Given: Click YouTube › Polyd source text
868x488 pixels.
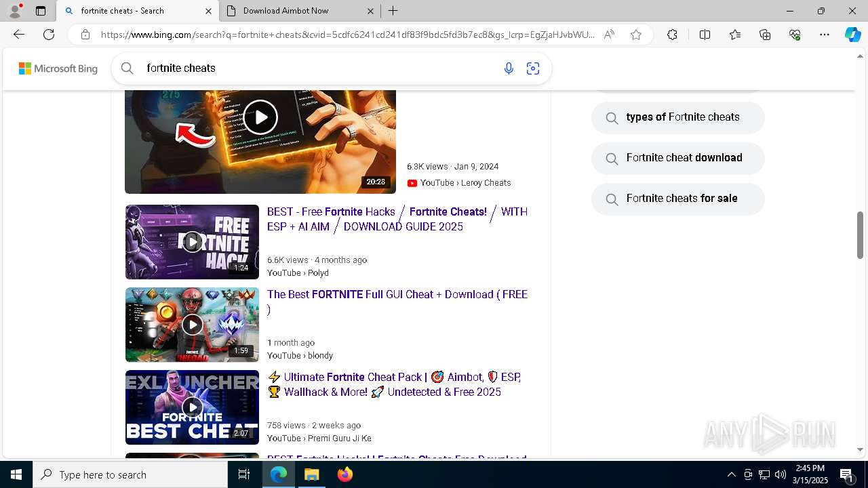Looking at the screenshot, I should point(298,272).
